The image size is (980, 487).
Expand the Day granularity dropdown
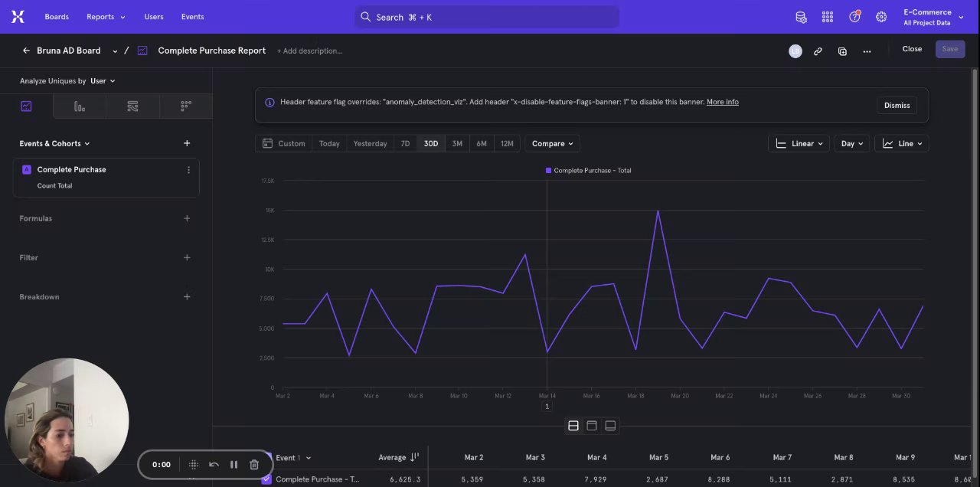[x=851, y=143]
